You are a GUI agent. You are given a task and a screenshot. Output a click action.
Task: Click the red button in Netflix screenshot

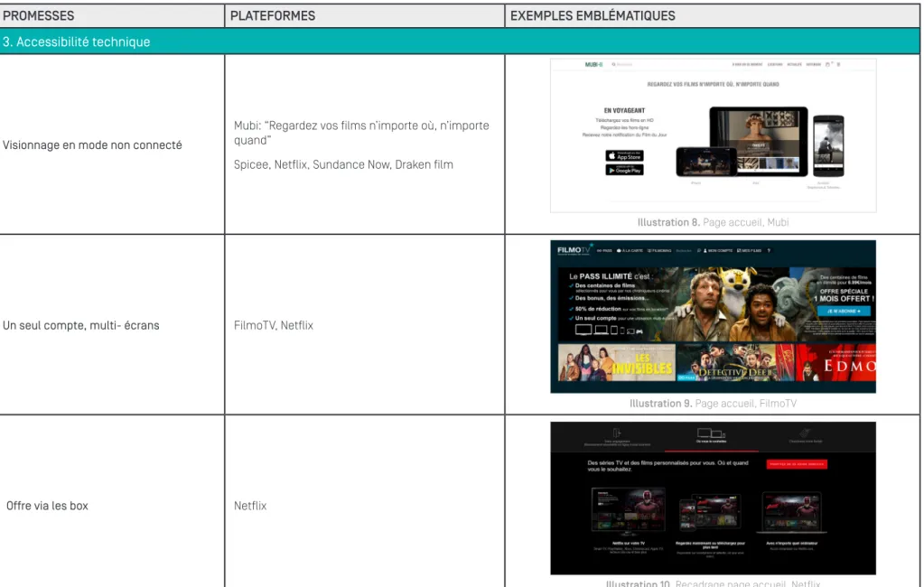pos(797,464)
